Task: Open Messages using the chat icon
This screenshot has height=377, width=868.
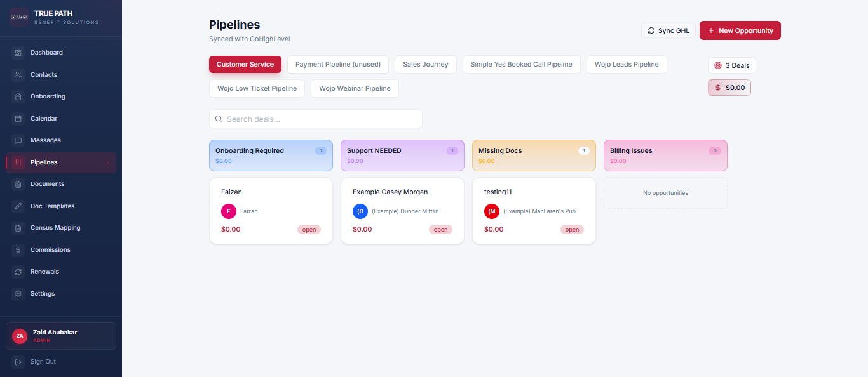Action: click(x=18, y=140)
